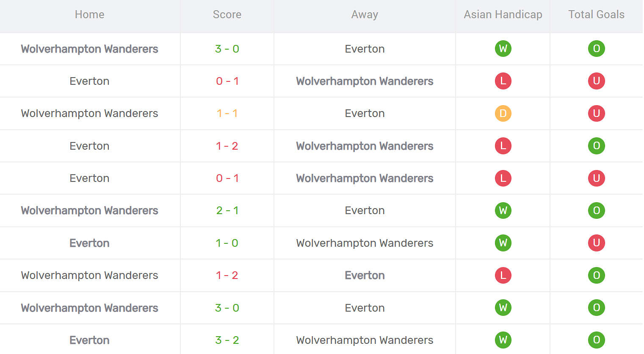Click away team Everton in the 2-1 row
This screenshot has width=644, height=354.
tap(365, 211)
